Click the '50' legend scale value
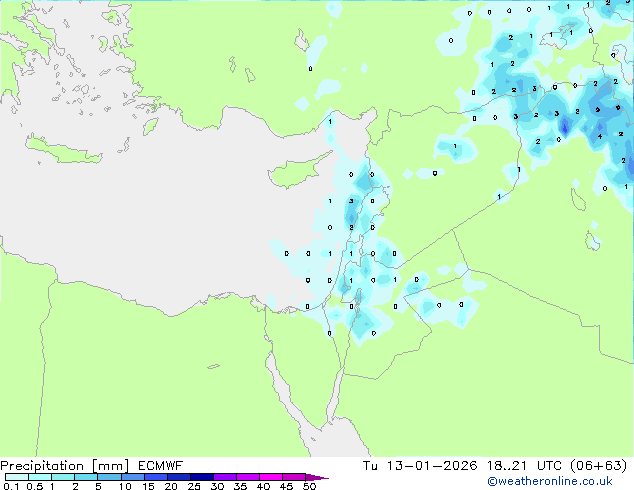 [x=310, y=486]
